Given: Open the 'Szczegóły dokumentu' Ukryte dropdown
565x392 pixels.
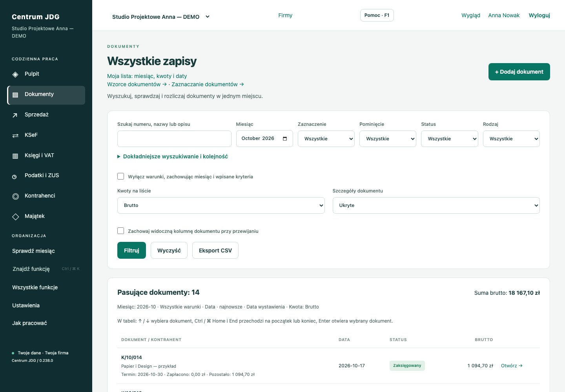Looking at the screenshot, I should (x=436, y=205).
